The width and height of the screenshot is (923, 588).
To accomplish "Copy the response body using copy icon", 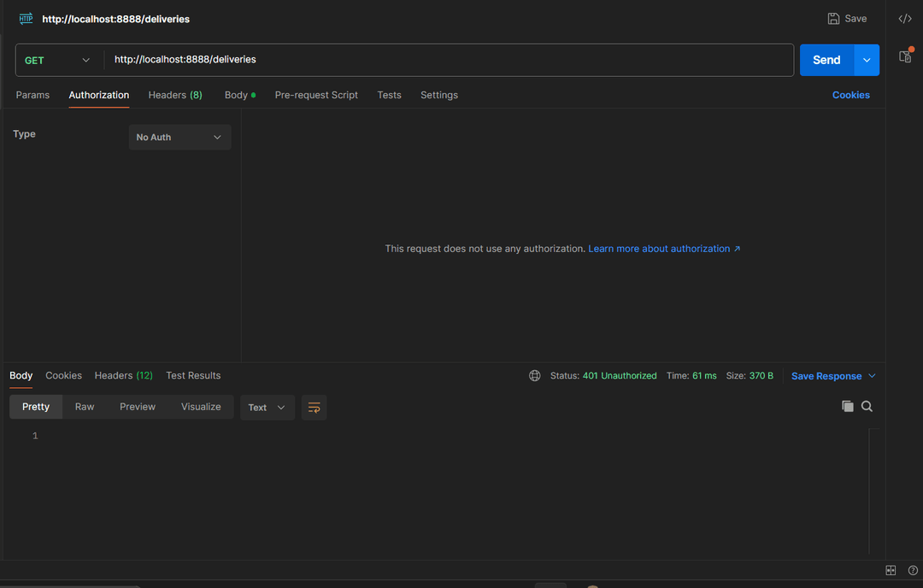I will [x=847, y=407].
